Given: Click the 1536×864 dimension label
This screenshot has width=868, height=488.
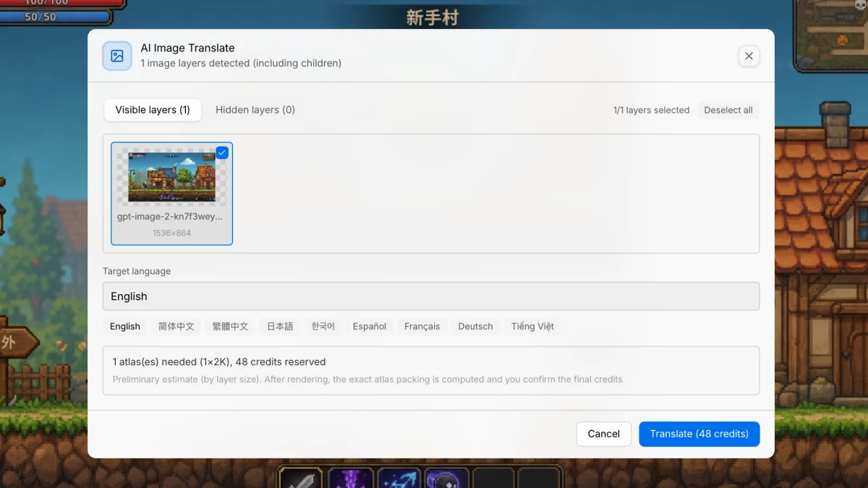Looking at the screenshot, I should click(x=171, y=233).
